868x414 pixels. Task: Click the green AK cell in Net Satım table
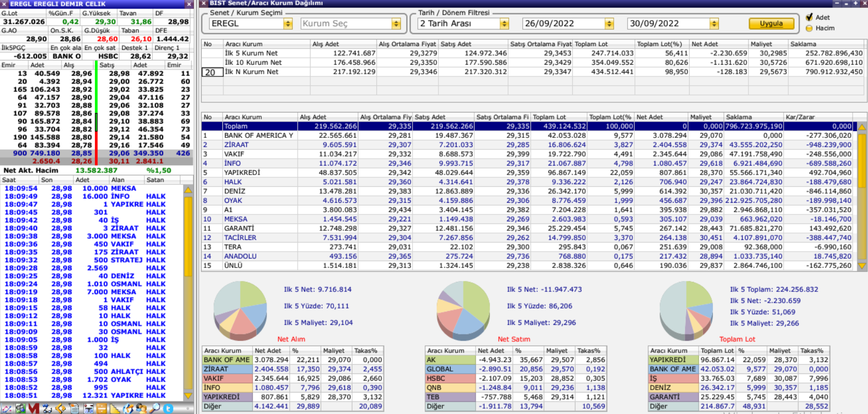pyautogui.click(x=450, y=360)
